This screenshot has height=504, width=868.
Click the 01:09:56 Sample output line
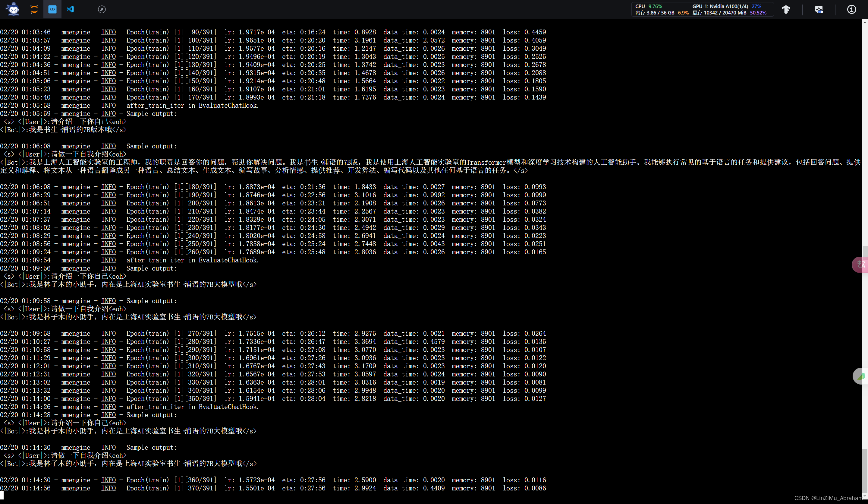(x=89, y=268)
